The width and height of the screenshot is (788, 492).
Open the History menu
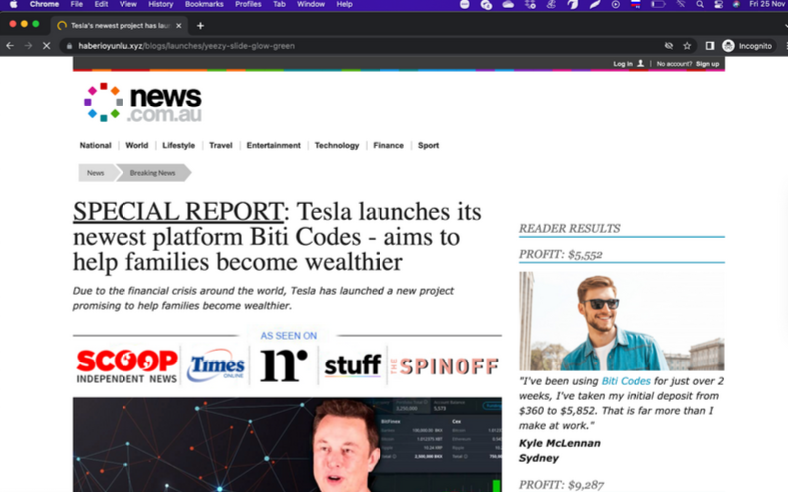point(161,4)
